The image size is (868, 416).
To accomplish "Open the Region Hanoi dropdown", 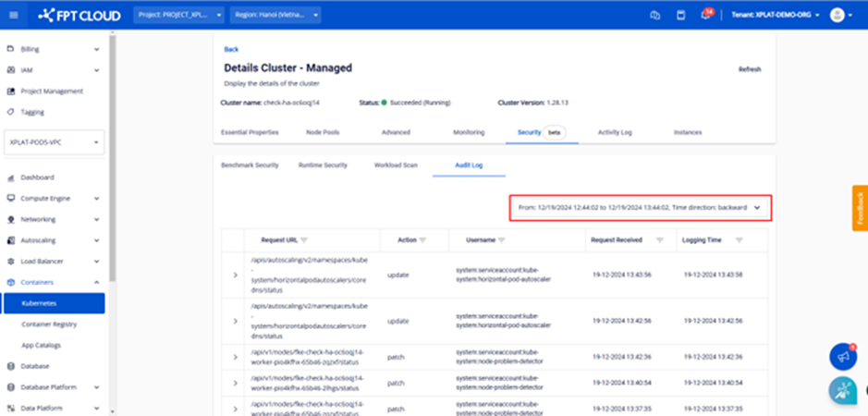I will [275, 15].
